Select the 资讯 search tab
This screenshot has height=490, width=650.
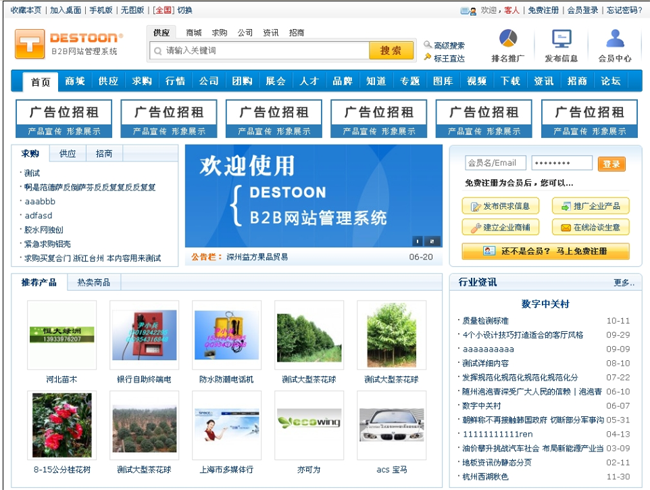coord(271,33)
